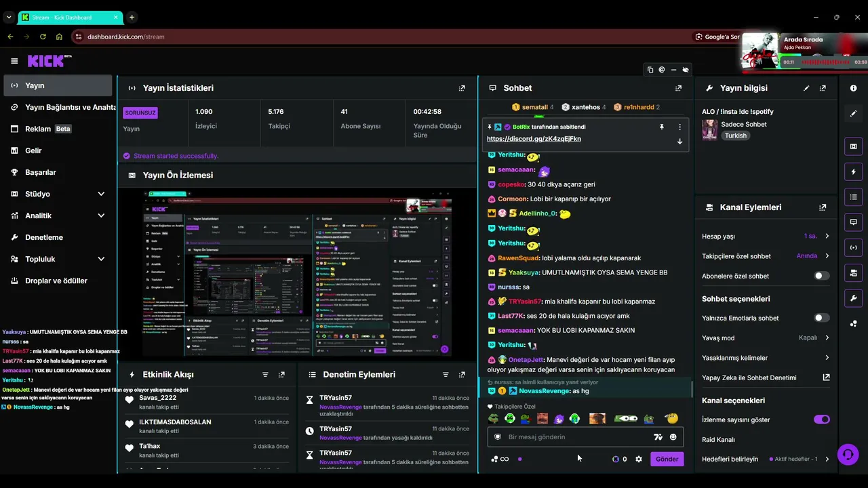
Task: Open the purple support chat bubble
Action: (x=848, y=454)
